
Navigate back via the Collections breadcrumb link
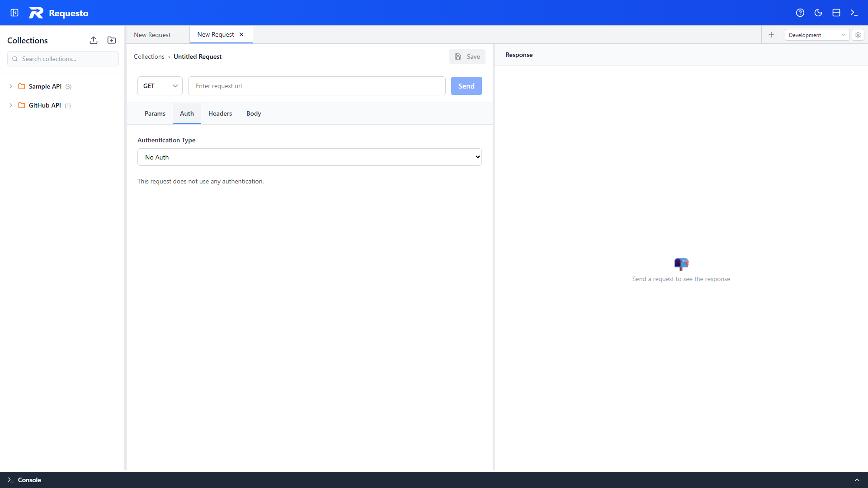(149, 56)
